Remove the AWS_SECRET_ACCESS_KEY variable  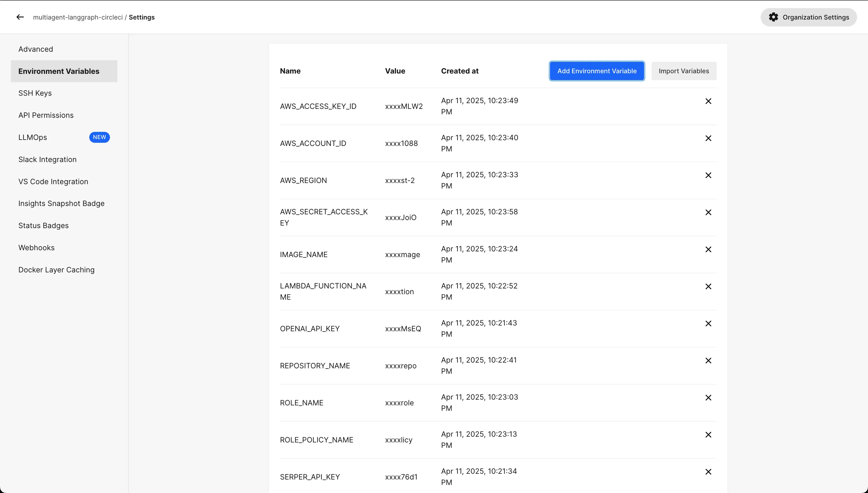pos(708,212)
